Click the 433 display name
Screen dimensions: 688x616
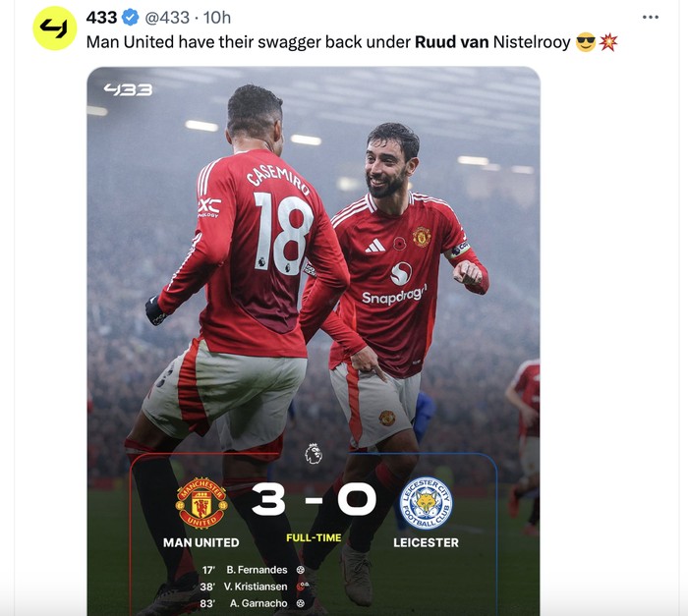(102, 18)
